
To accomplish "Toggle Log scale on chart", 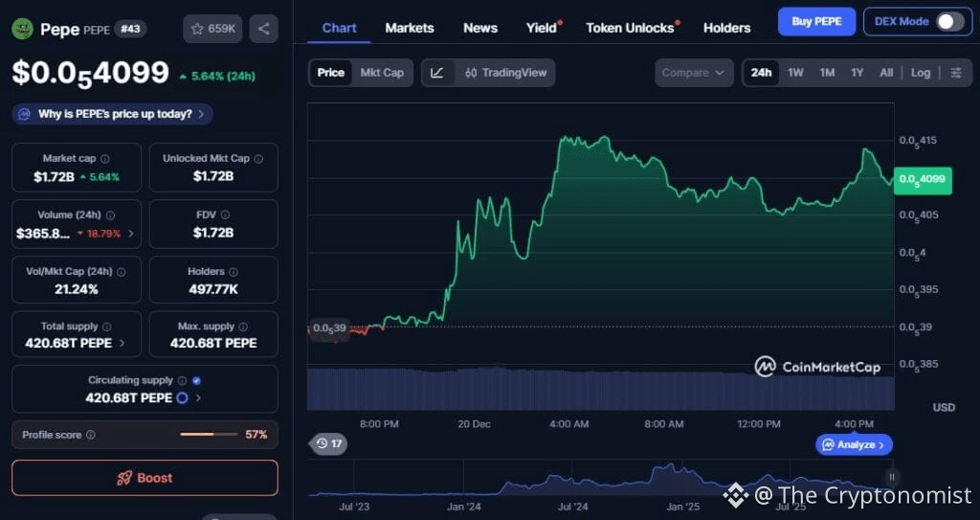I will [921, 73].
